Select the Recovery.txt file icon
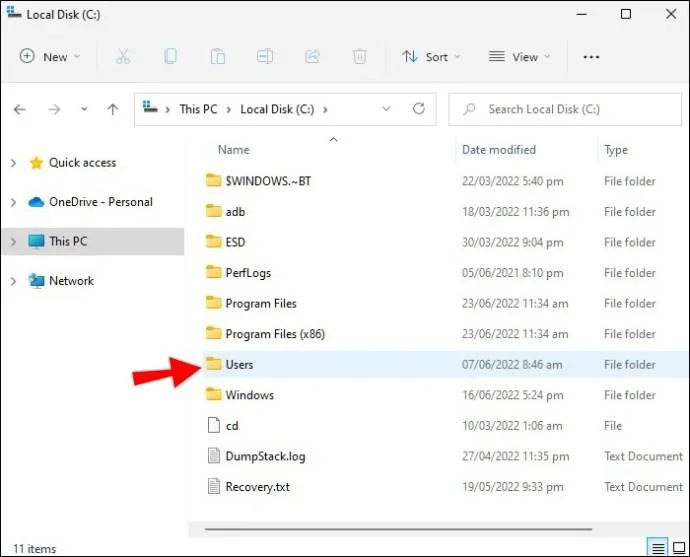 (213, 486)
